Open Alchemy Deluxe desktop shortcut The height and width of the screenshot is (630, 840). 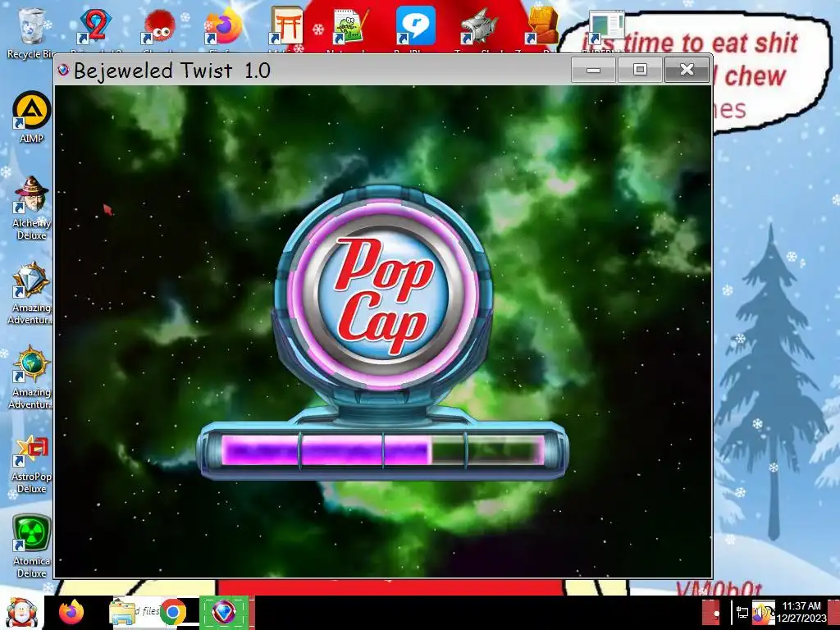[x=31, y=208]
